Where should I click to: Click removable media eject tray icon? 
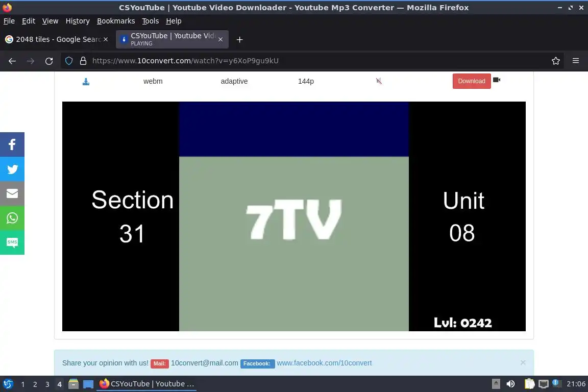point(496,384)
